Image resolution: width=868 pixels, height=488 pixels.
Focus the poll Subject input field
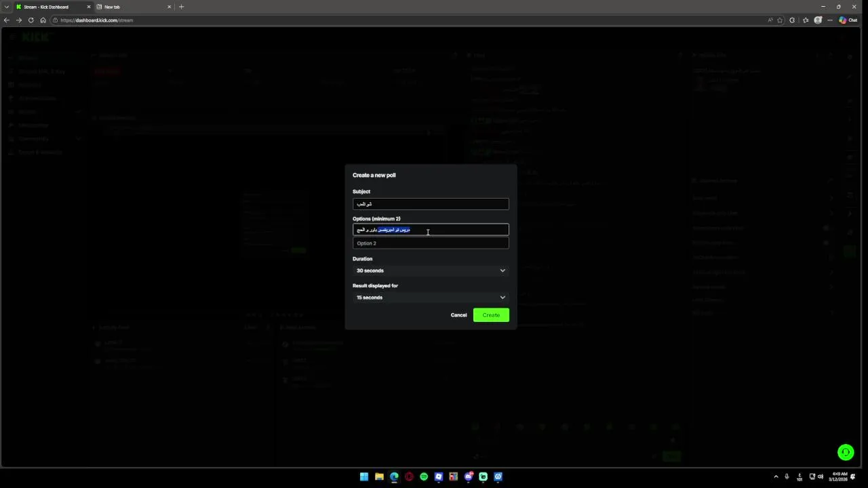(x=431, y=204)
